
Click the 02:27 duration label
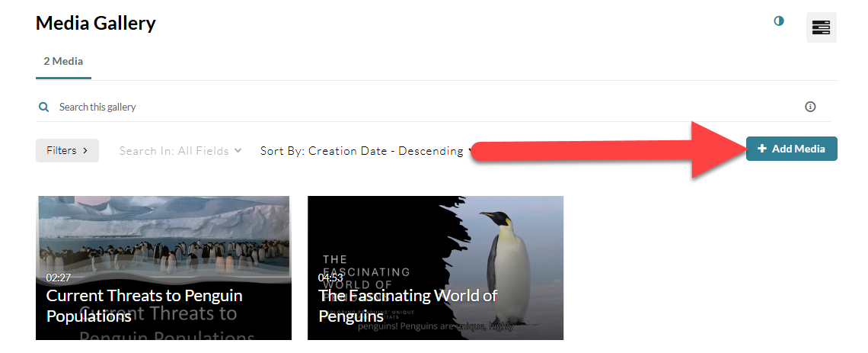(x=58, y=278)
